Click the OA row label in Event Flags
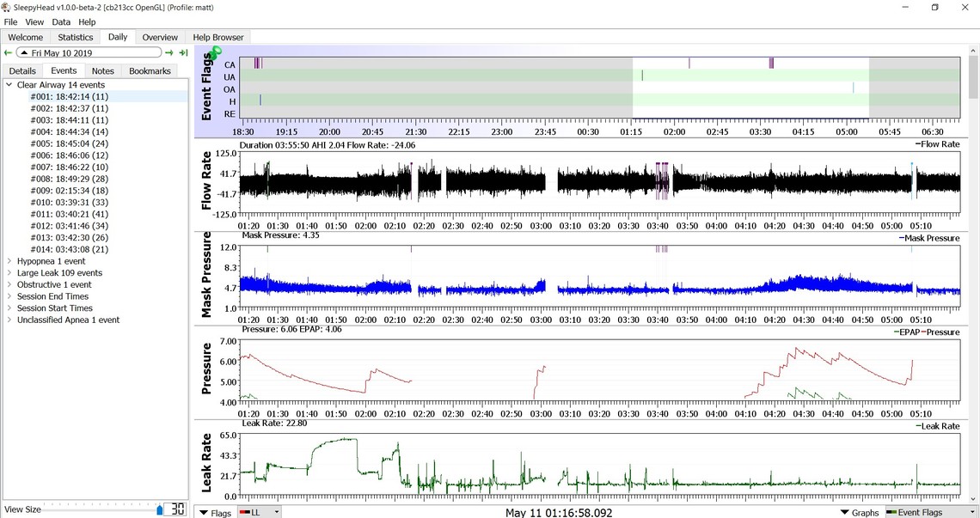980x518 pixels. (230, 89)
